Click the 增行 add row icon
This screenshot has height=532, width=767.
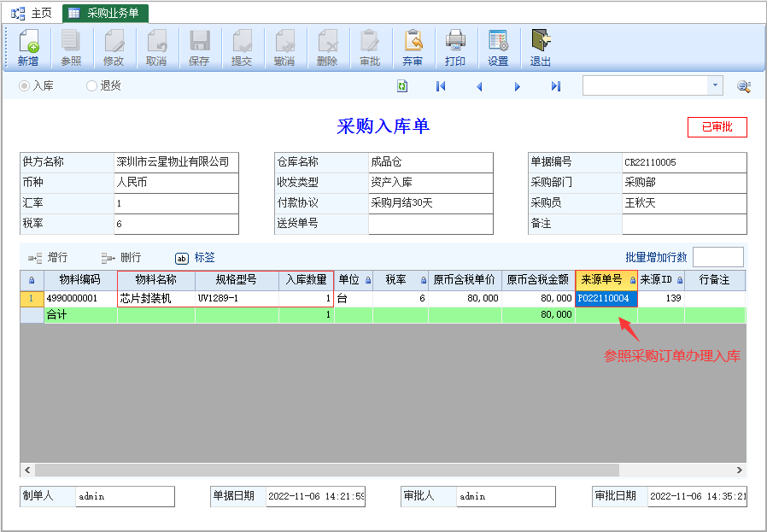tap(35, 258)
